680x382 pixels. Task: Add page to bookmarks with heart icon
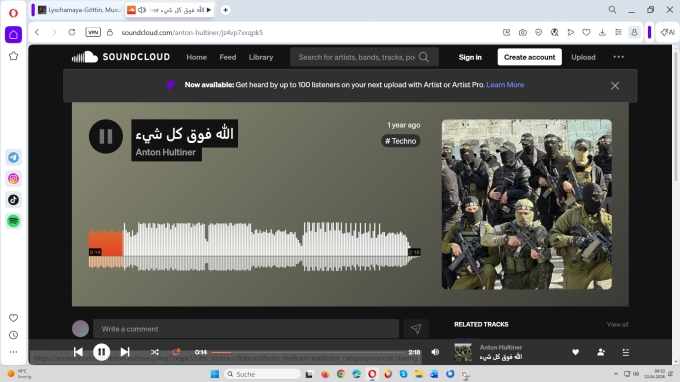click(586, 33)
